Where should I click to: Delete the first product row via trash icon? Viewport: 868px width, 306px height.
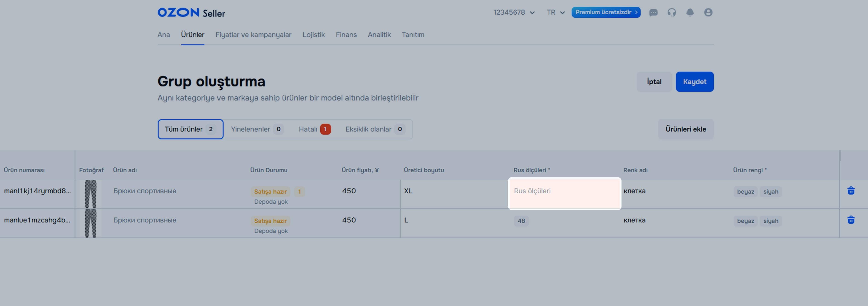[850, 190]
